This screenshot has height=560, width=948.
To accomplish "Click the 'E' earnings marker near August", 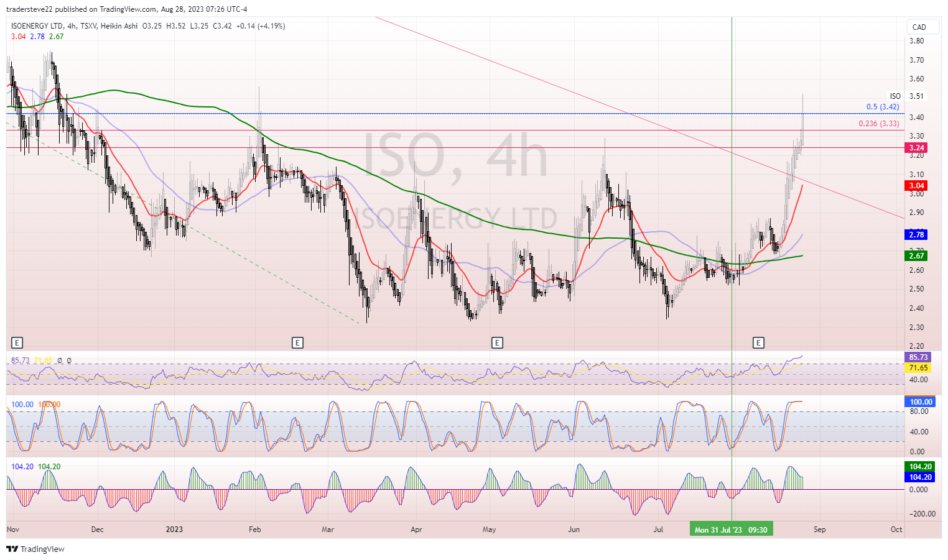I will (758, 342).
